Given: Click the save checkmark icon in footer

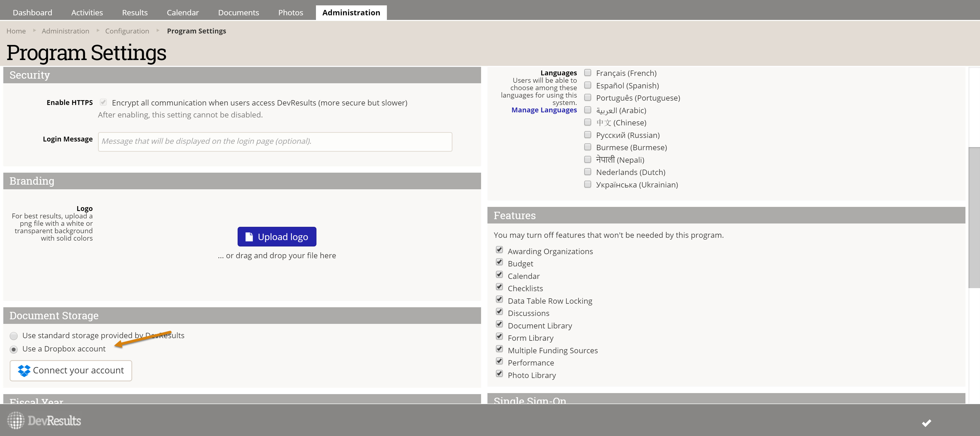Looking at the screenshot, I should pyautogui.click(x=926, y=423).
